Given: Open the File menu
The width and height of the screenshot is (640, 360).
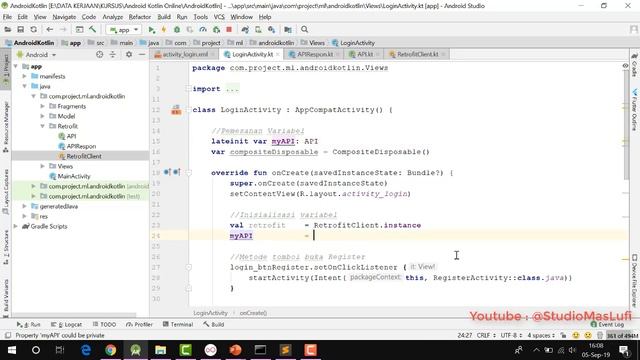Looking at the screenshot, I should point(7,17).
